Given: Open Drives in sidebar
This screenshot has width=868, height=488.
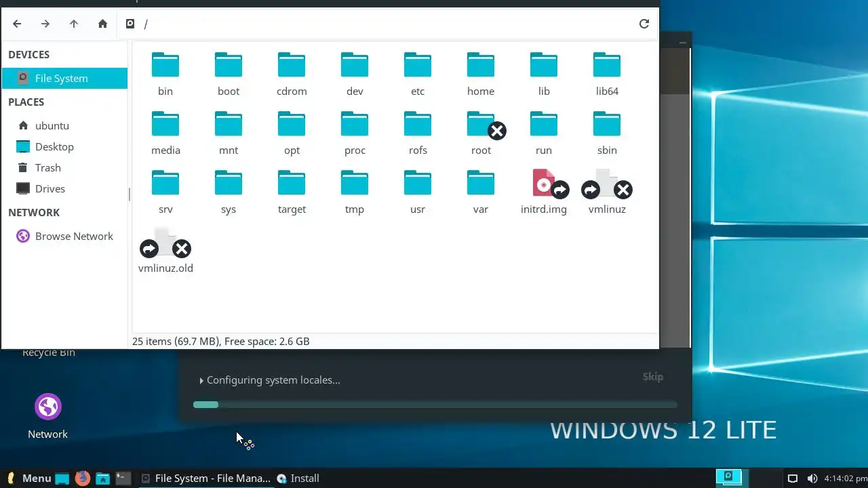Looking at the screenshot, I should (64, 188).
